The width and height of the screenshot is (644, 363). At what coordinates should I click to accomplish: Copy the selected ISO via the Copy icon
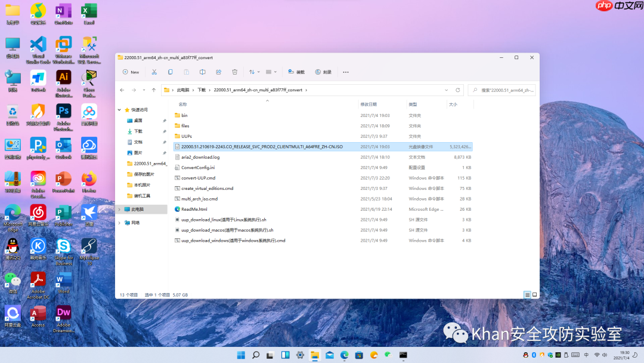pos(170,72)
